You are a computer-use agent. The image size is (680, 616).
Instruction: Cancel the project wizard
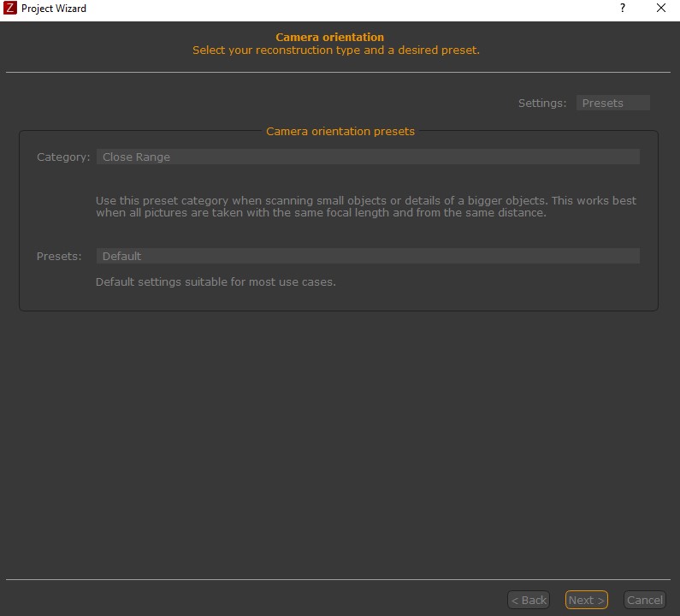(x=644, y=600)
